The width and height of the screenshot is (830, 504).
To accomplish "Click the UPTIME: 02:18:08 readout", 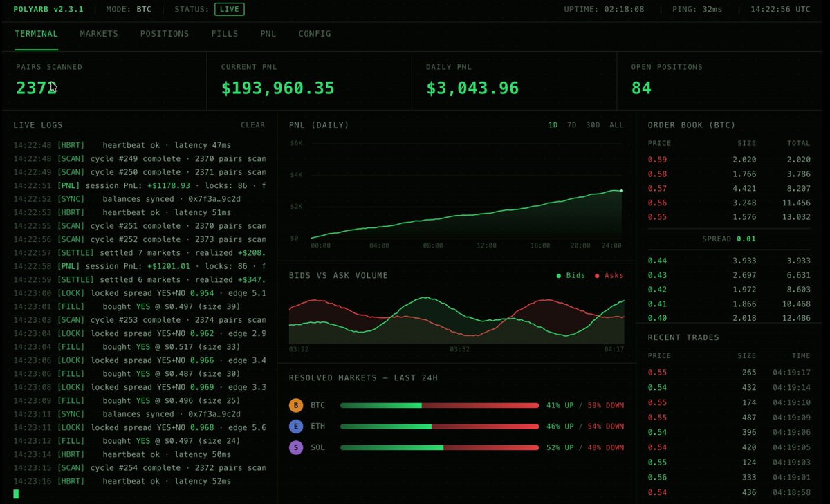I will tap(604, 10).
